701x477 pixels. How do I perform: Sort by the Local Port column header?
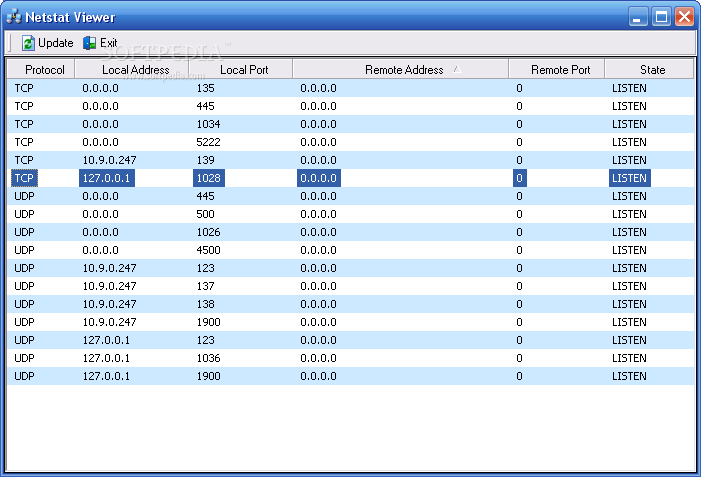point(241,70)
